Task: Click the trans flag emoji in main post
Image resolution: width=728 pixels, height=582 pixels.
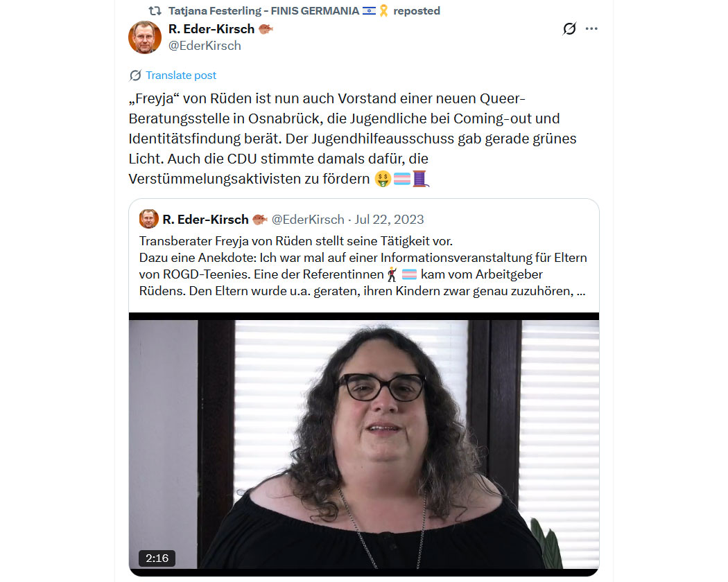Action: pyautogui.click(x=402, y=179)
